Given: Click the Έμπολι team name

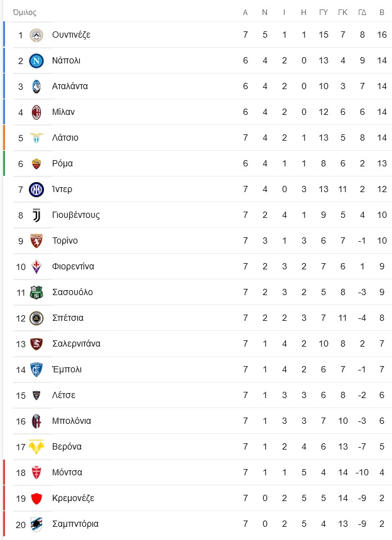Looking at the screenshot, I should pos(67,369).
